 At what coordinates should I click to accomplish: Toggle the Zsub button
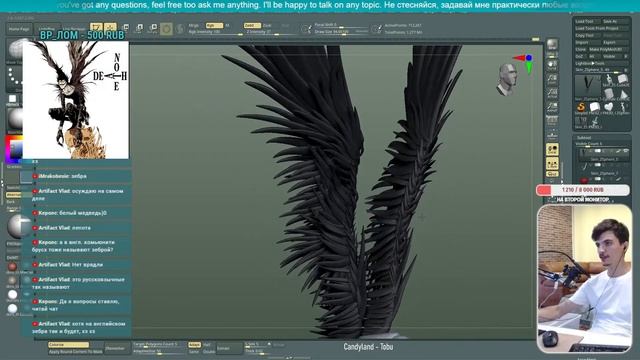tap(267, 25)
